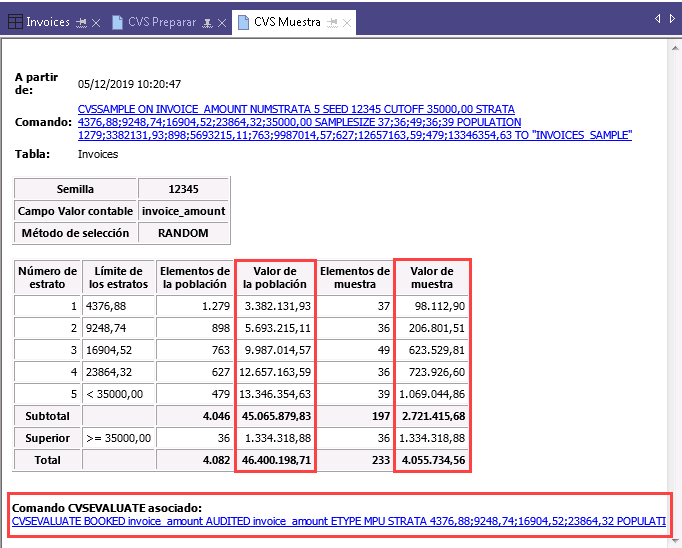Close the CVS Muestra tab

point(347,21)
